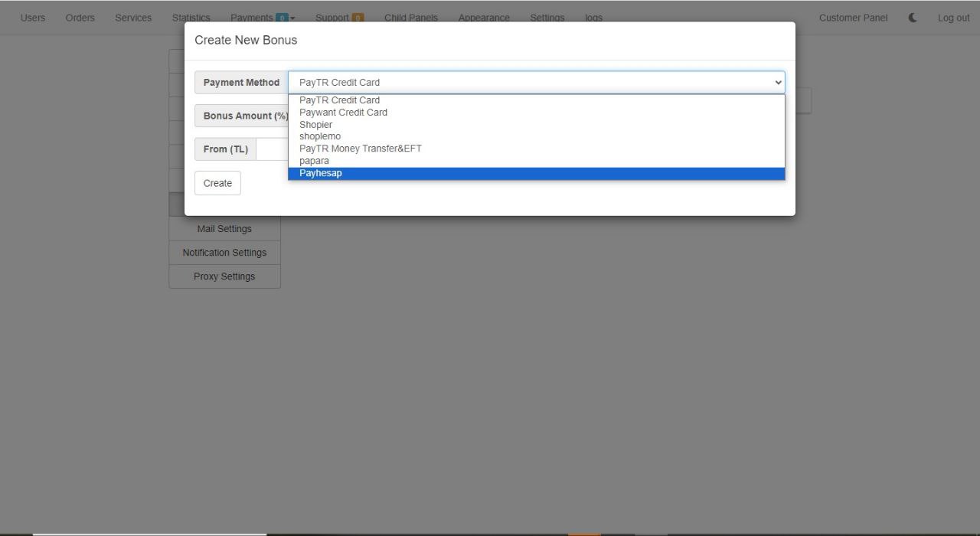Select PayTR Credit Card option in list
The width and height of the screenshot is (980, 536).
(x=339, y=100)
